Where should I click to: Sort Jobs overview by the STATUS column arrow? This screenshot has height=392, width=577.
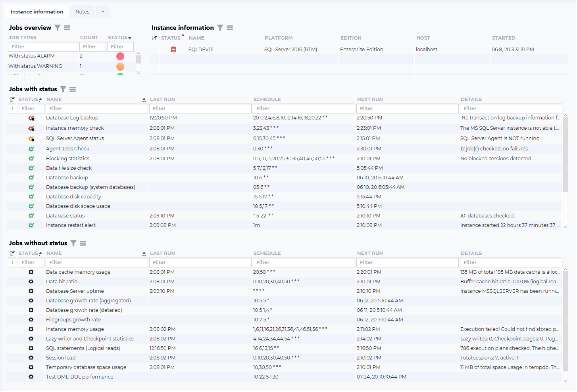130,38
